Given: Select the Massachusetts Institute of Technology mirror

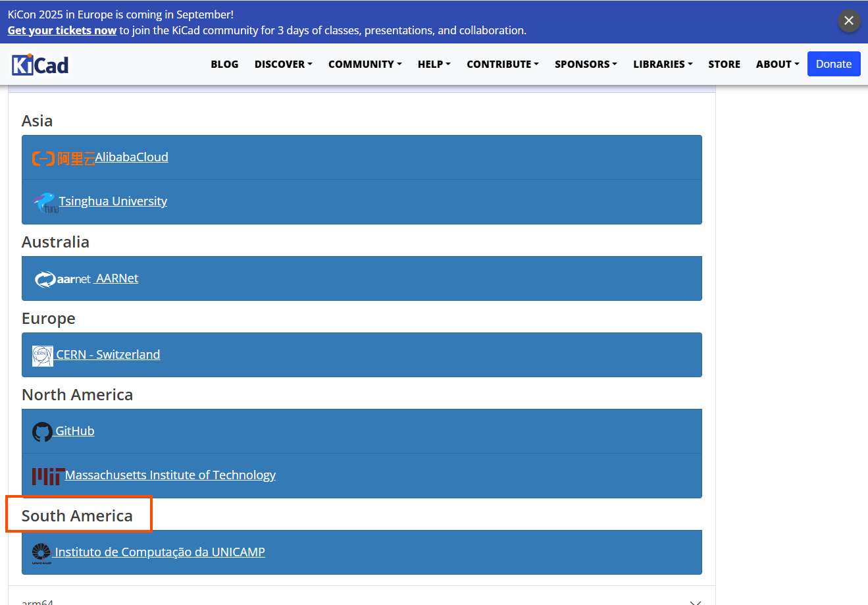Looking at the screenshot, I should (170, 475).
